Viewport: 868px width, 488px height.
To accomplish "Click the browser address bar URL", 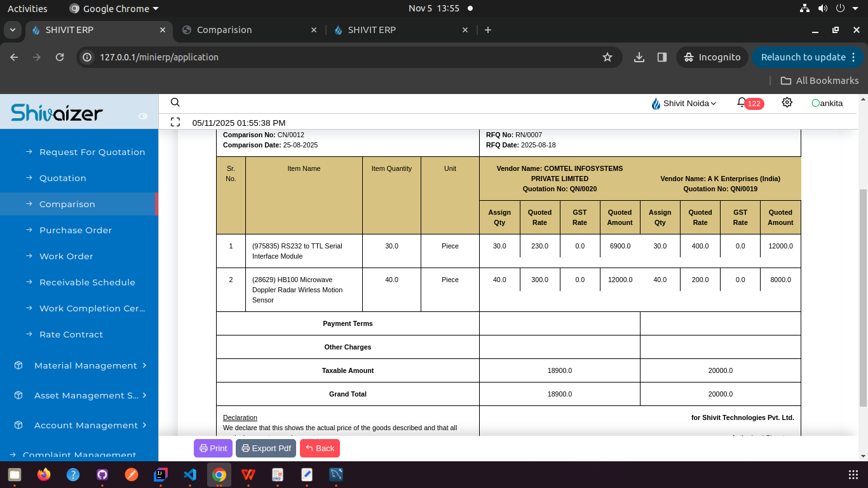I will click(159, 57).
